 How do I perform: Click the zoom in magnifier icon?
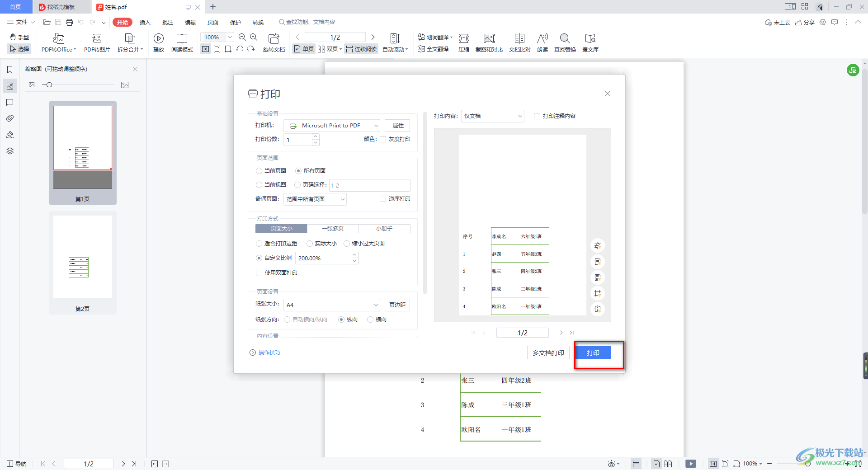coord(254,37)
